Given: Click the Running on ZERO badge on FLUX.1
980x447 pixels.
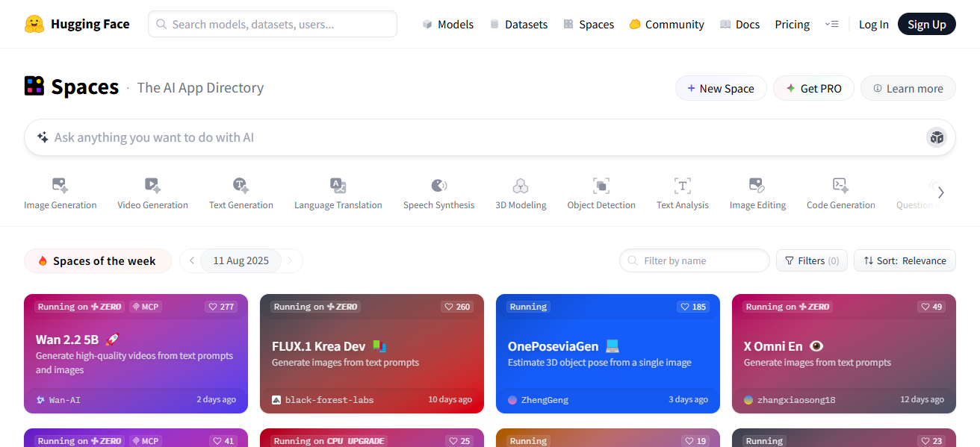Looking at the screenshot, I should (x=315, y=307).
